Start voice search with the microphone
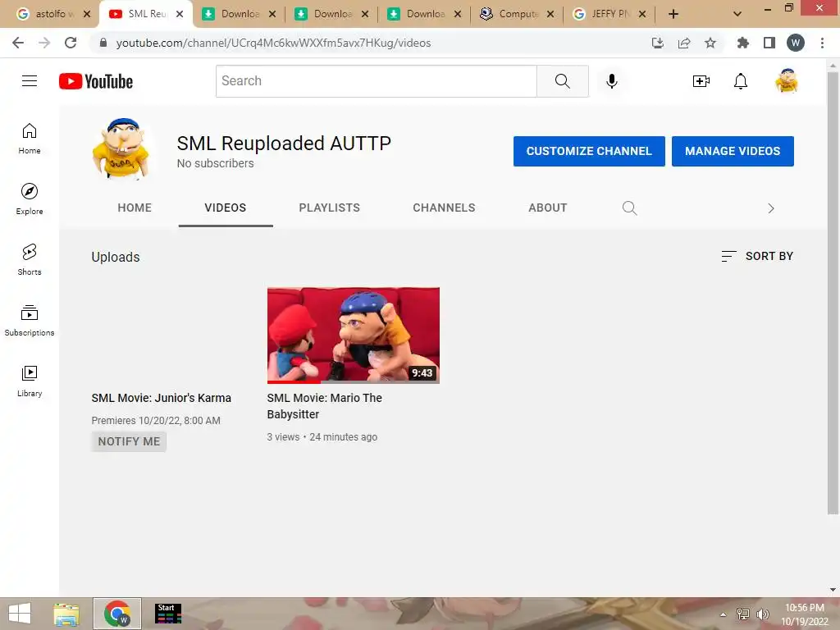 pyautogui.click(x=611, y=81)
